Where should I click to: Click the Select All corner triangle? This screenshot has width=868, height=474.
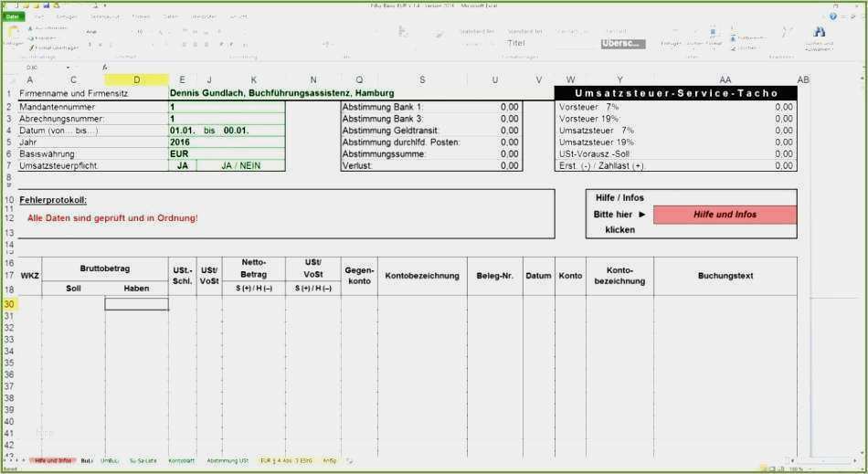pos(10,80)
